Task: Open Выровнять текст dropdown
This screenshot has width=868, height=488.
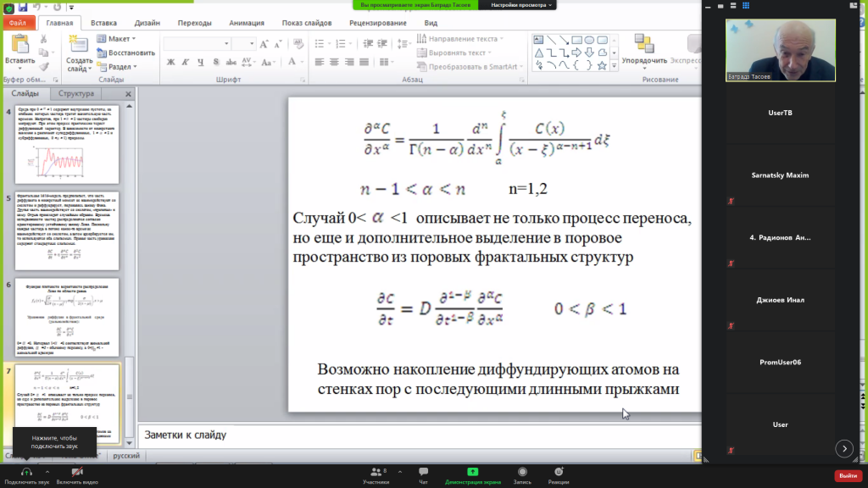Action: tap(454, 53)
